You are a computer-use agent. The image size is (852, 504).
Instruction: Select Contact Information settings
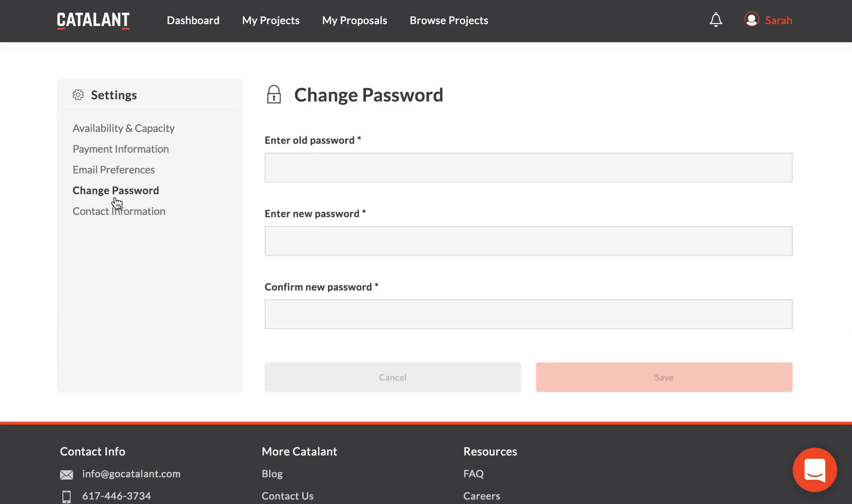click(119, 211)
